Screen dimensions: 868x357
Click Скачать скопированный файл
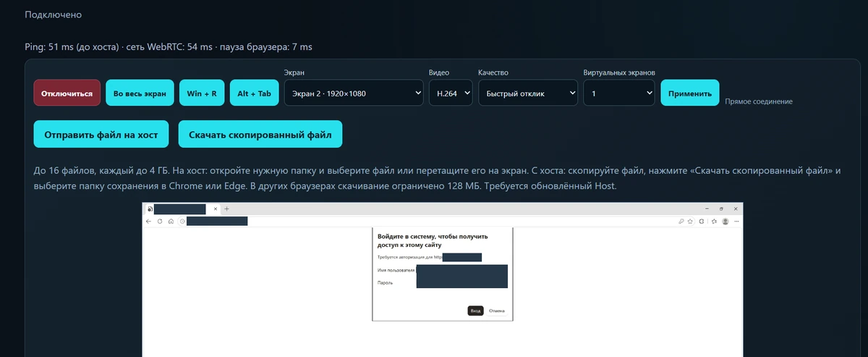point(260,135)
